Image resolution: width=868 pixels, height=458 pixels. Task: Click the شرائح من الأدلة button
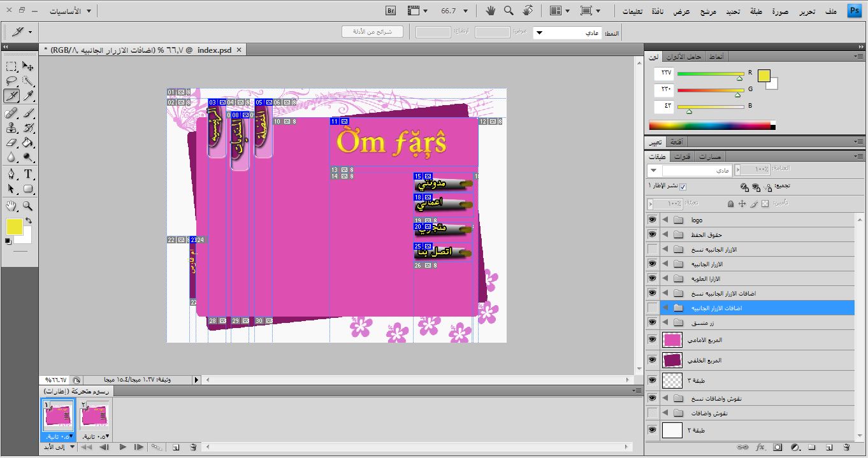(x=372, y=31)
